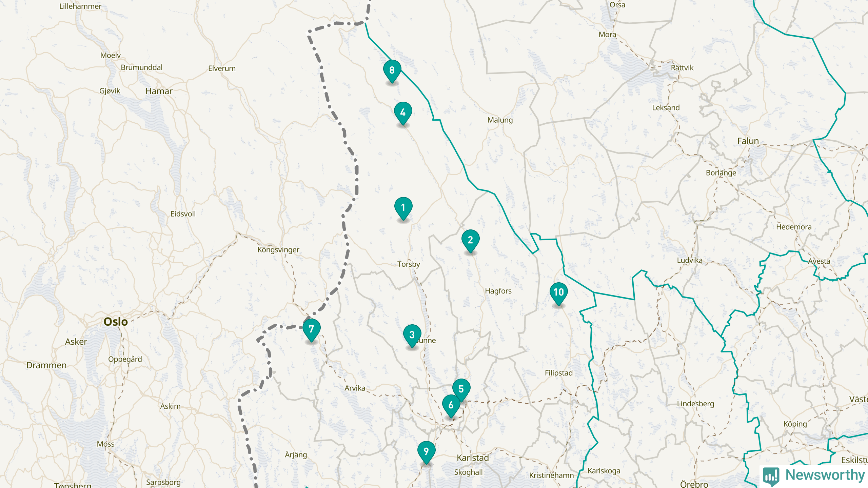Click the Newsworthy logo
Image resolution: width=868 pixels, height=488 pixels.
(x=814, y=475)
